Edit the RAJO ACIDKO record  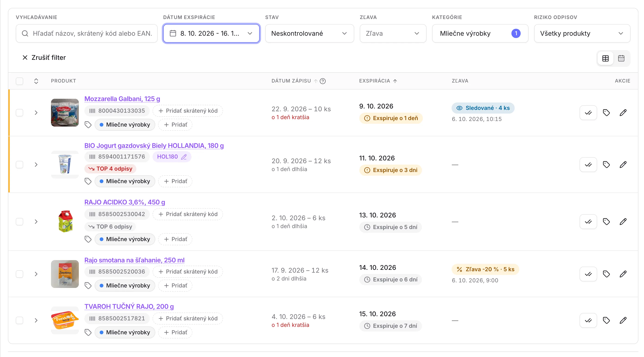(x=623, y=221)
